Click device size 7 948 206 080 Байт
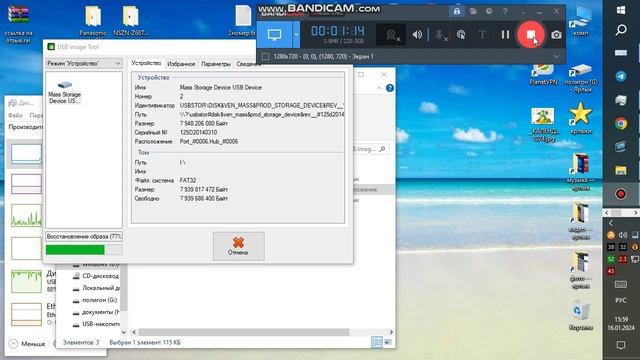Image resolution: width=640 pixels, height=360 pixels. pyautogui.click(x=204, y=123)
